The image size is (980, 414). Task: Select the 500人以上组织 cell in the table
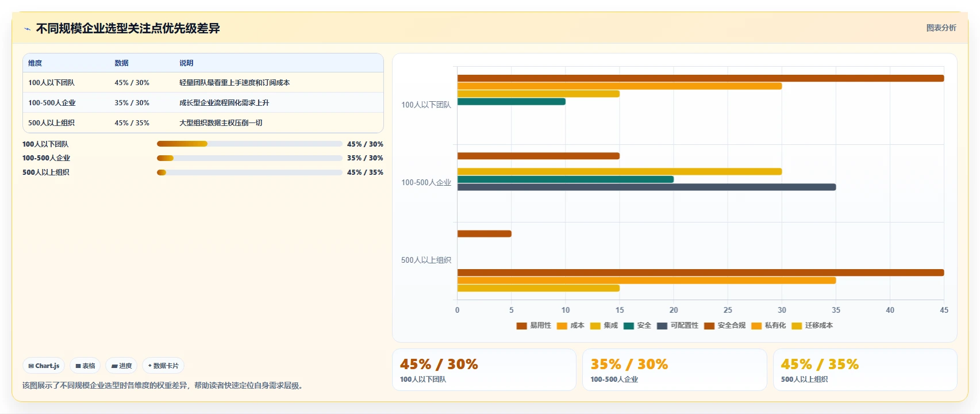coord(51,123)
